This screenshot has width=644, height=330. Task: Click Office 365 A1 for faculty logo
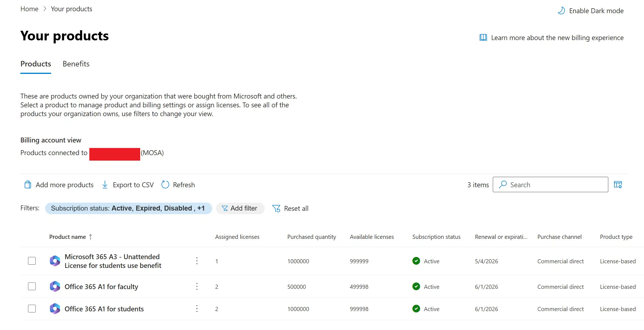click(55, 286)
